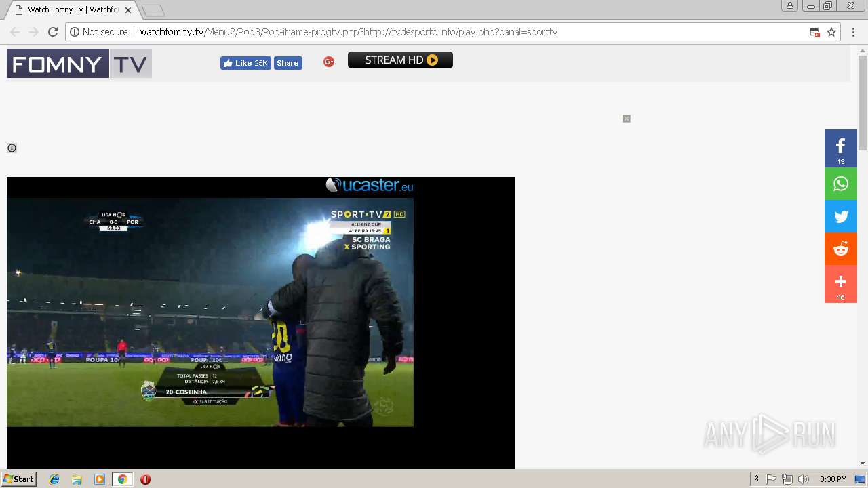Click the page vertical scrollbar
The height and width of the screenshot is (488, 868).
click(x=863, y=102)
